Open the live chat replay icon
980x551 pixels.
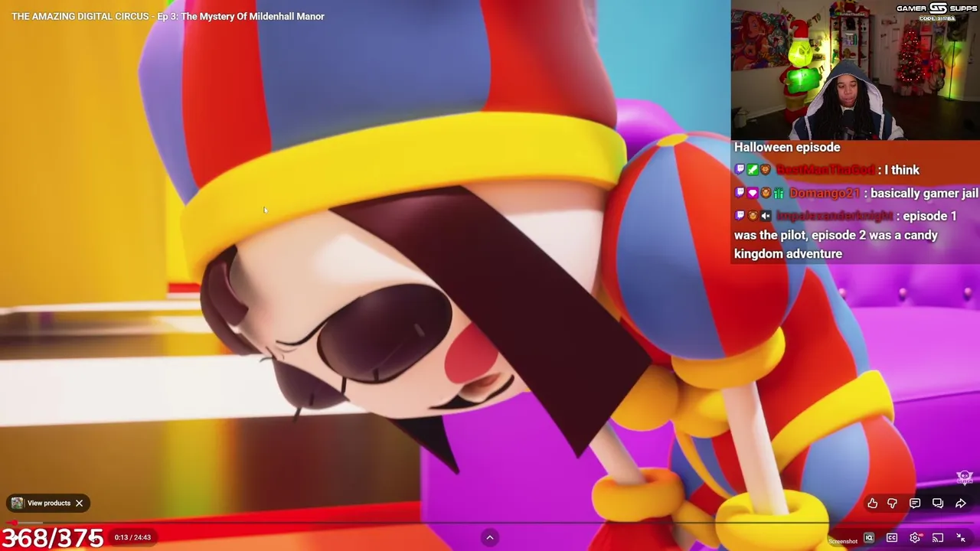tap(938, 503)
